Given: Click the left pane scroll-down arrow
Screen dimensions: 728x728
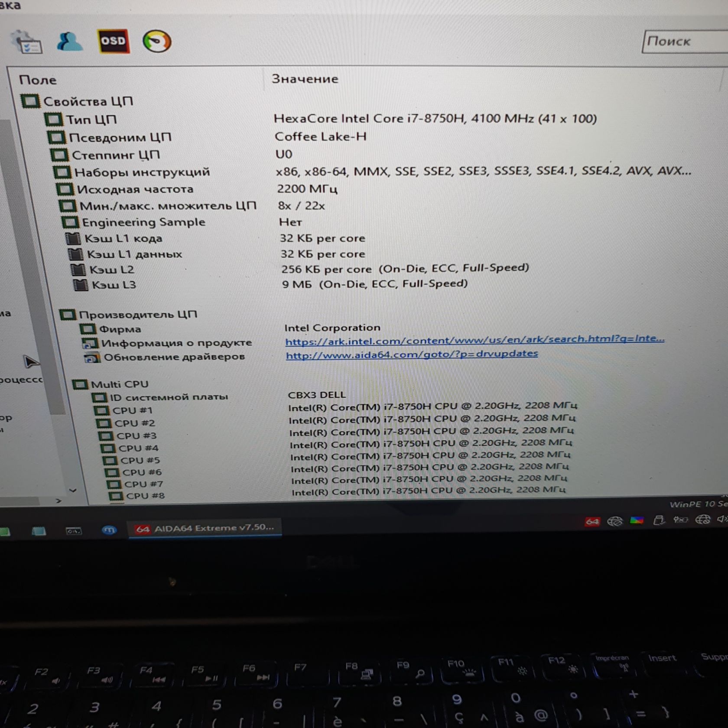Looking at the screenshot, I should [x=73, y=491].
